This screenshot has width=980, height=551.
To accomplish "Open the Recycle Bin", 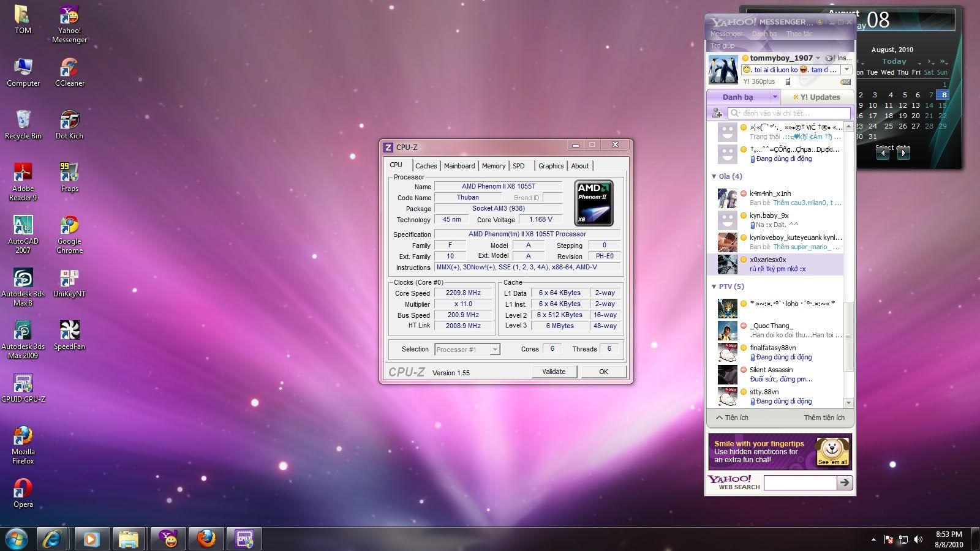I will point(23,125).
